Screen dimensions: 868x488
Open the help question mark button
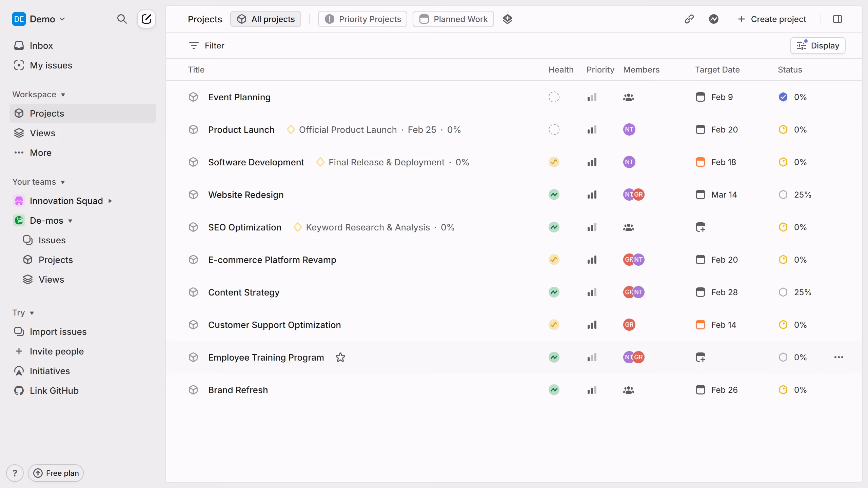coord(15,473)
